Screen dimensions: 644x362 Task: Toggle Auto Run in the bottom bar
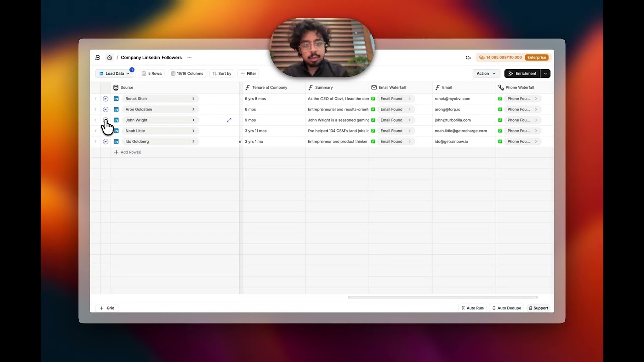[472, 308]
